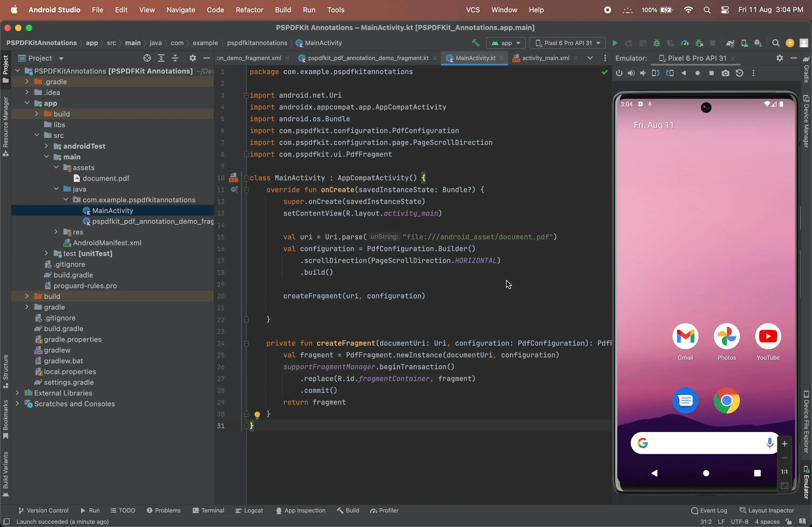Open the Pixel 6 Pro API 31 device dropdown
Viewport: 812px width, 527px height.
[567, 43]
